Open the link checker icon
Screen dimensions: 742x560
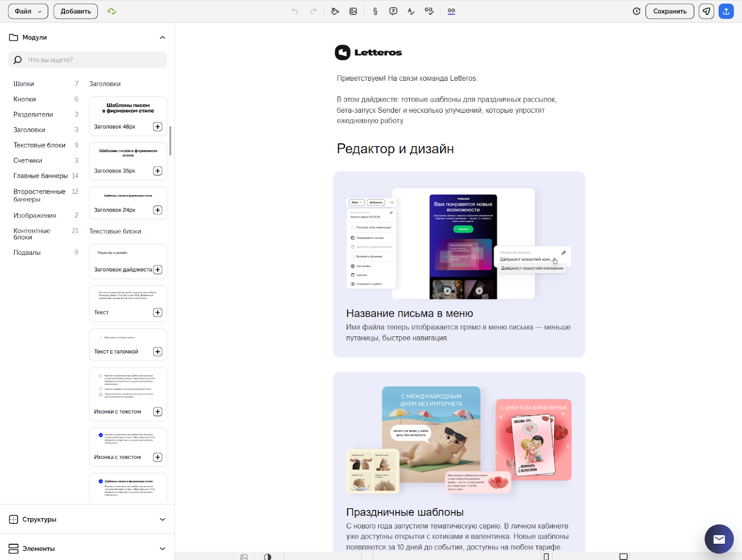[x=429, y=11]
